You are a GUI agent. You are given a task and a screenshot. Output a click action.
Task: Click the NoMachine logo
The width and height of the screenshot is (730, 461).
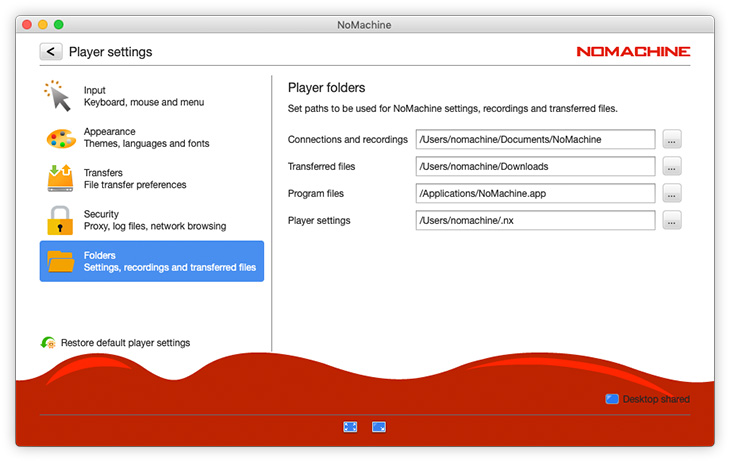point(633,51)
